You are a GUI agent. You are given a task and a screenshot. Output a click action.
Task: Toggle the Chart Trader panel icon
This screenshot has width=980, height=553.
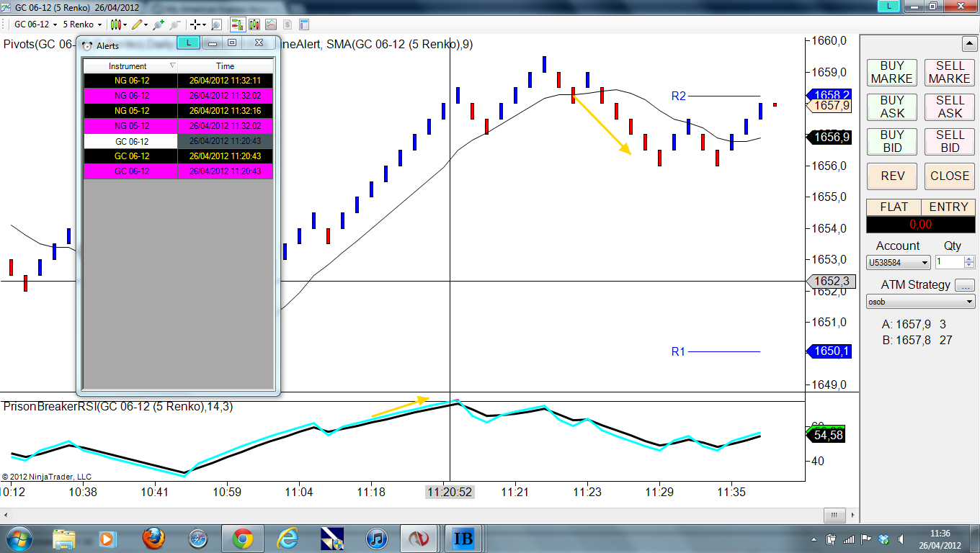pyautogui.click(x=238, y=24)
